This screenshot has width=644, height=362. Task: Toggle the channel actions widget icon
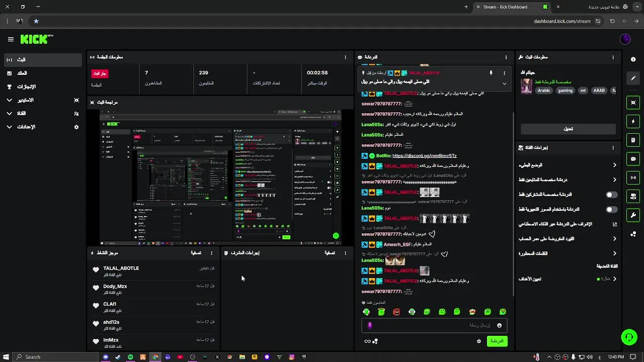pyautogui.click(x=633, y=196)
